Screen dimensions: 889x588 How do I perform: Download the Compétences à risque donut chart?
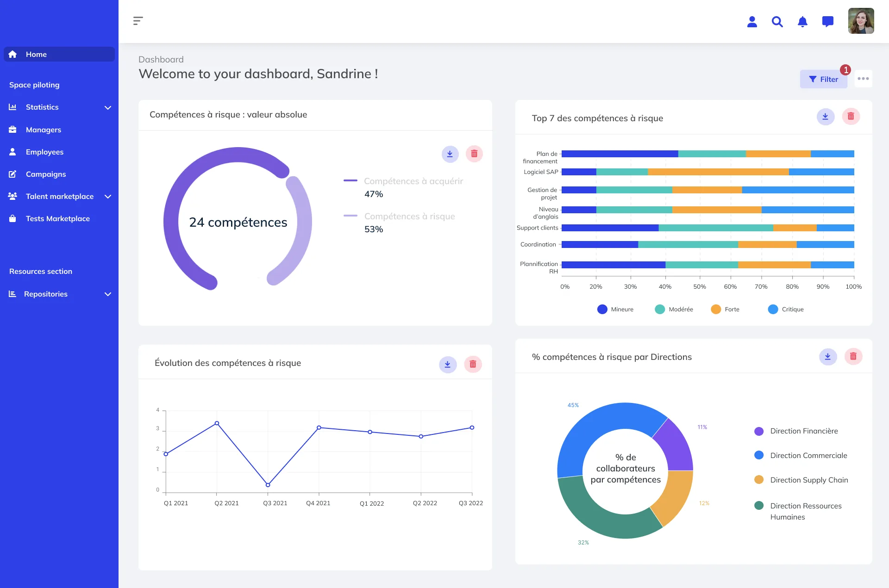coord(450,154)
